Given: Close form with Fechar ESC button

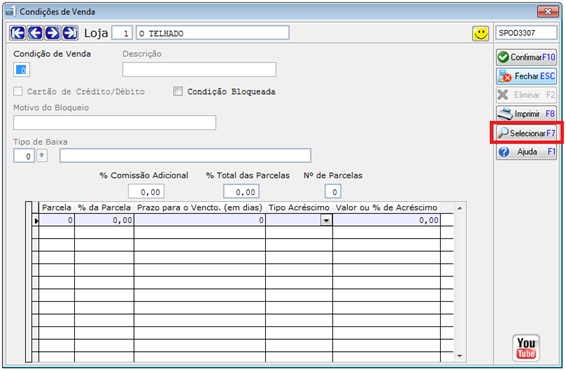Looking at the screenshot, I should point(526,76).
